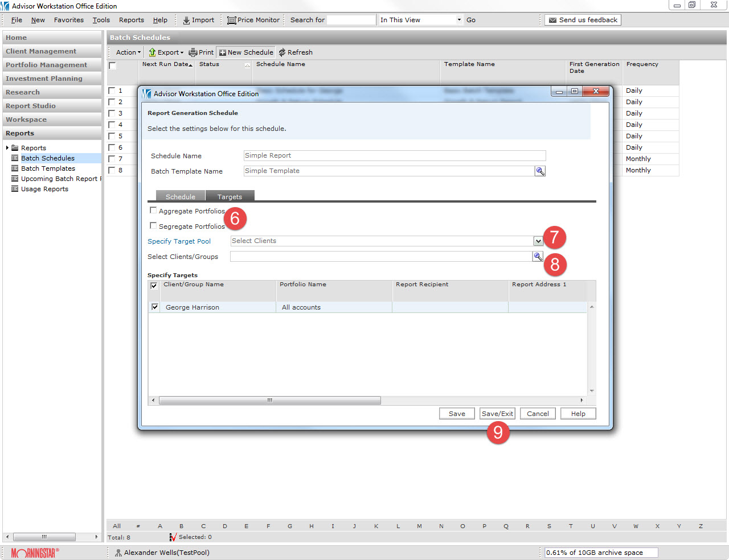Click magnifier icon beside Batch Template Name
729x560 pixels.
[540, 171]
